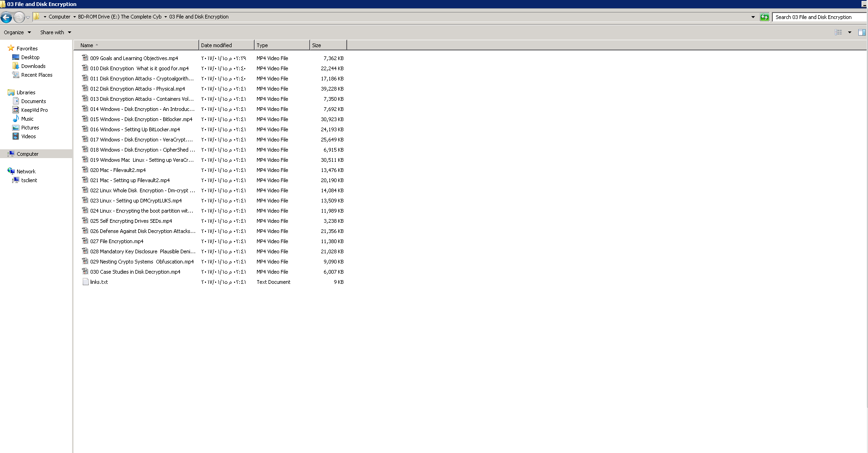868x453 pixels.
Task: Expand the address bar history dropdown
Action: pos(753,17)
